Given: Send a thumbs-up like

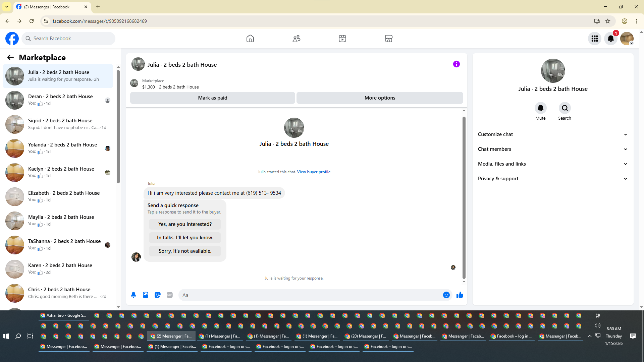Looking at the screenshot, I should [460, 295].
